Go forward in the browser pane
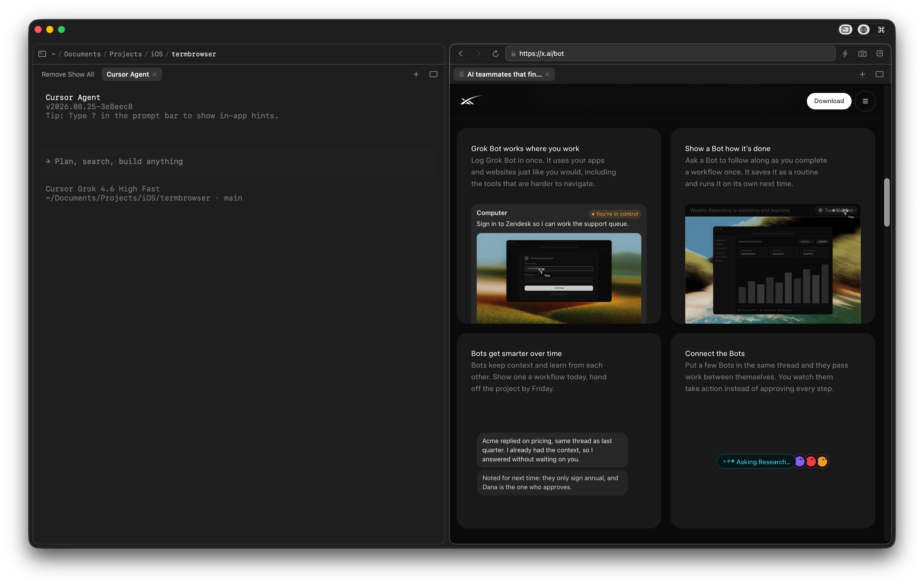 (478, 54)
